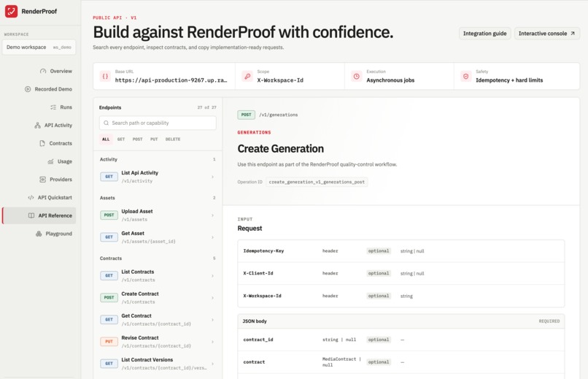Click the Base URL braces icon
Image resolution: width=588 pixels, height=379 pixels.
[x=105, y=76]
